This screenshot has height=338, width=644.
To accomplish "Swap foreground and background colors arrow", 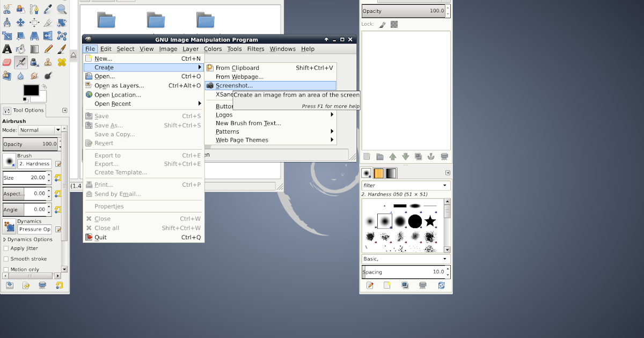I will click(44, 86).
